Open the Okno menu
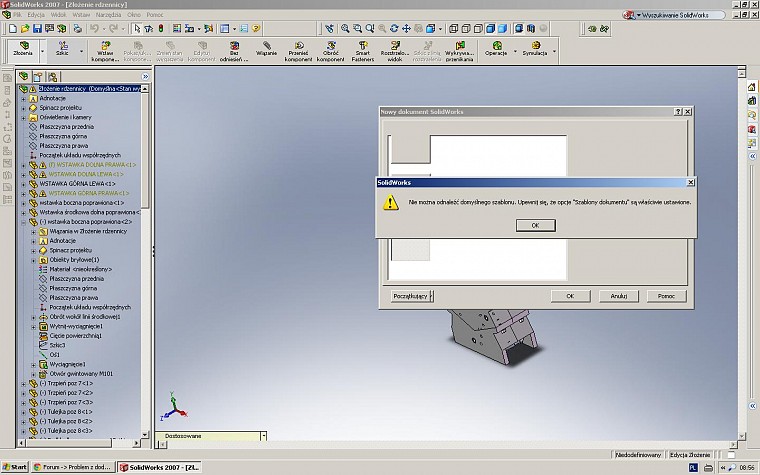 [x=134, y=15]
